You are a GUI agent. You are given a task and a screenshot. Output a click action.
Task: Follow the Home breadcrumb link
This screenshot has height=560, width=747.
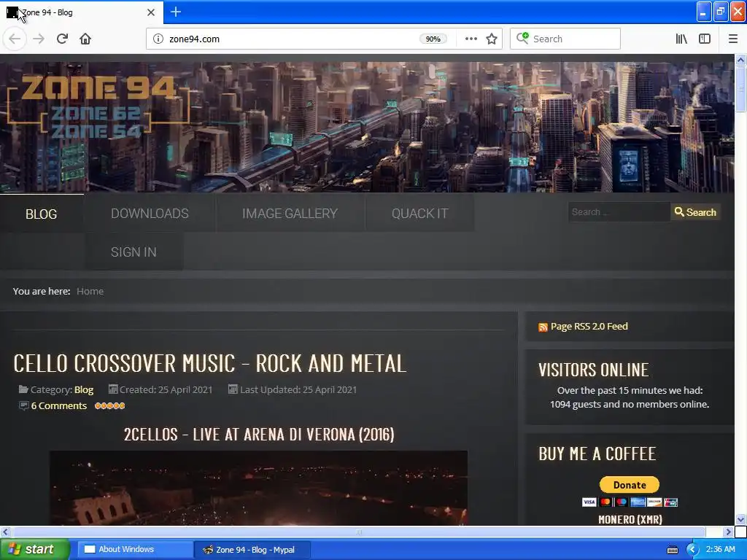coord(90,291)
